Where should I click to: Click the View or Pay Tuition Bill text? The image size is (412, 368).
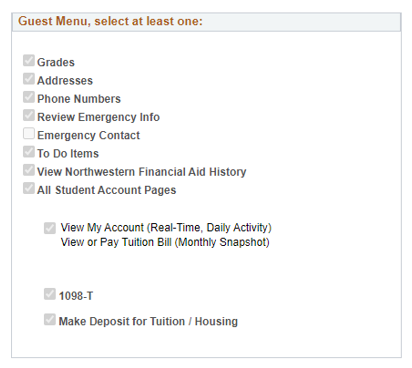(165, 242)
